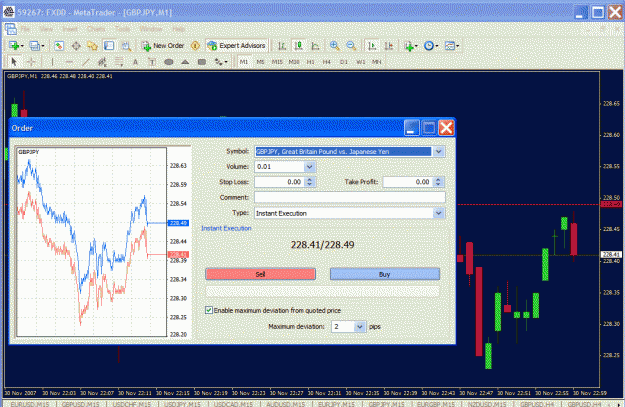Open the Tools menu
The height and width of the screenshot is (407, 625).
coord(122,29)
